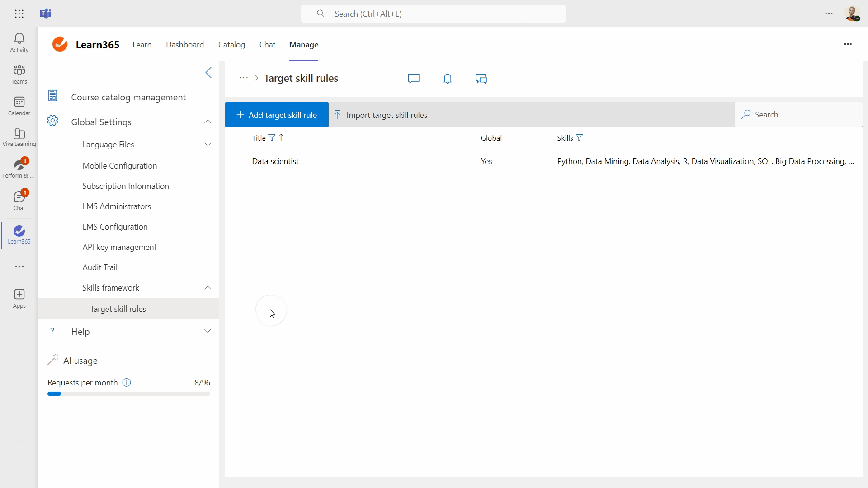Click the target skill rules Search field

800,115
